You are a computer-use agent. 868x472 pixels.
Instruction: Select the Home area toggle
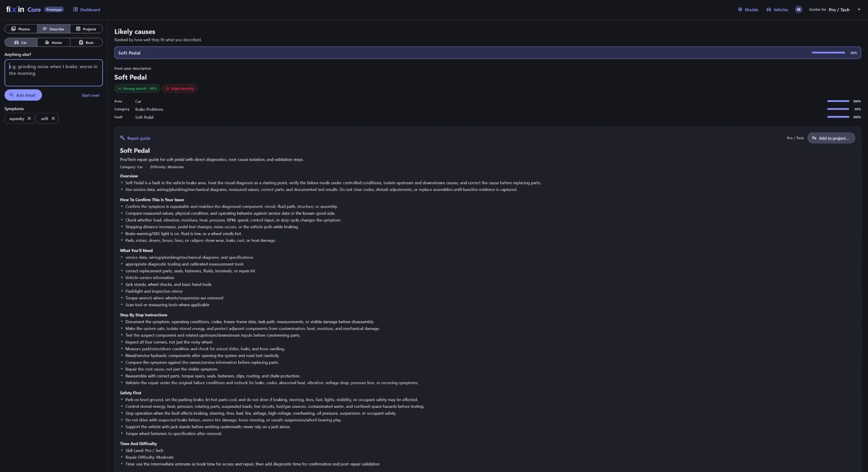pyautogui.click(x=53, y=43)
